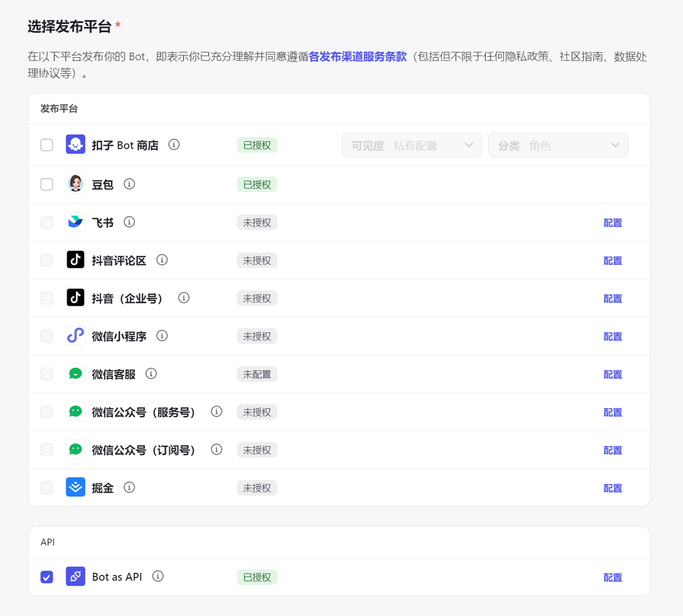
Task: Open the 各发布渠道服务条款 link
Action: (358, 57)
